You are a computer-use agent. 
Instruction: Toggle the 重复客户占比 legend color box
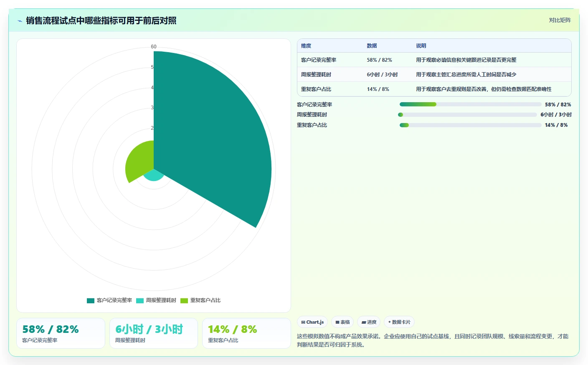coord(184,300)
